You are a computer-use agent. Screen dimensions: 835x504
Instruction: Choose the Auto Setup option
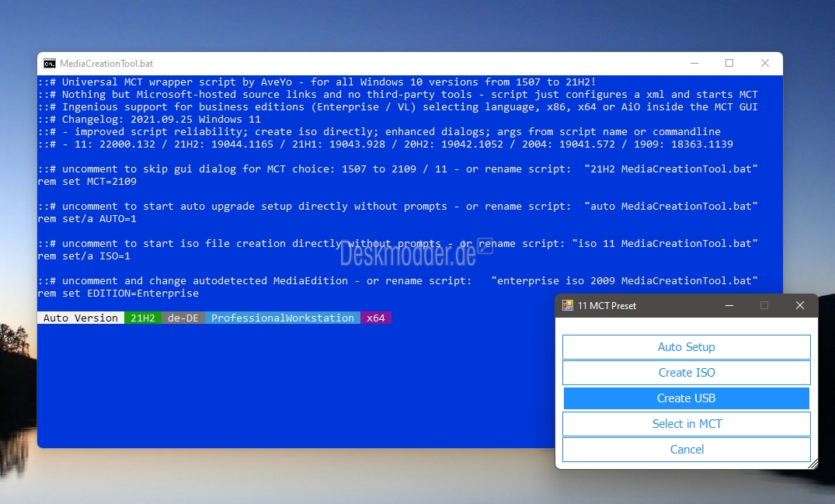pos(686,347)
